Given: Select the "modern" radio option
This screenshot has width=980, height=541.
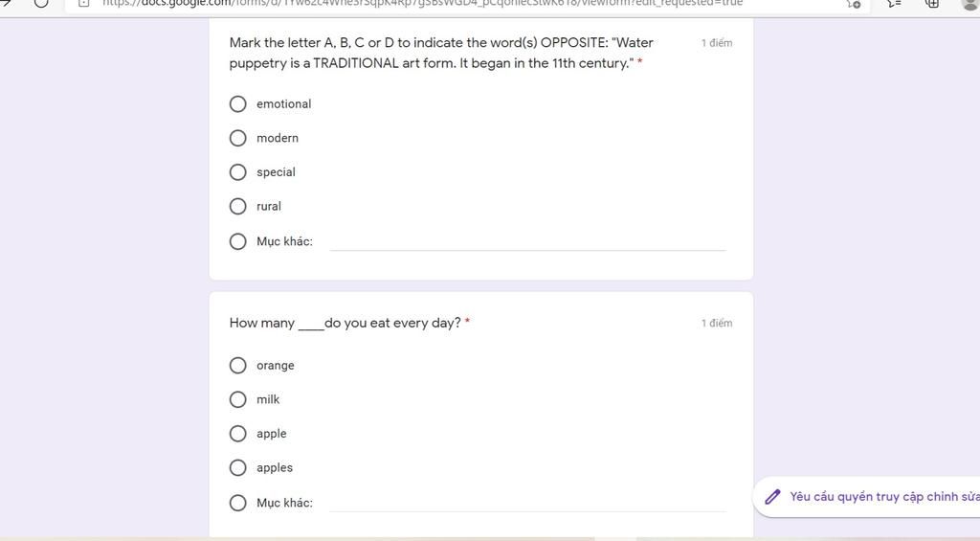Looking at the screenshot, I should coord(238,138).
